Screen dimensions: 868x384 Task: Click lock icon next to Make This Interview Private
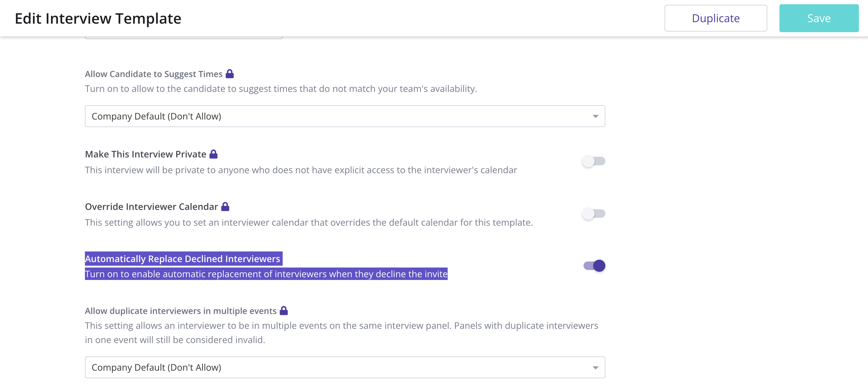pos(213,154)
